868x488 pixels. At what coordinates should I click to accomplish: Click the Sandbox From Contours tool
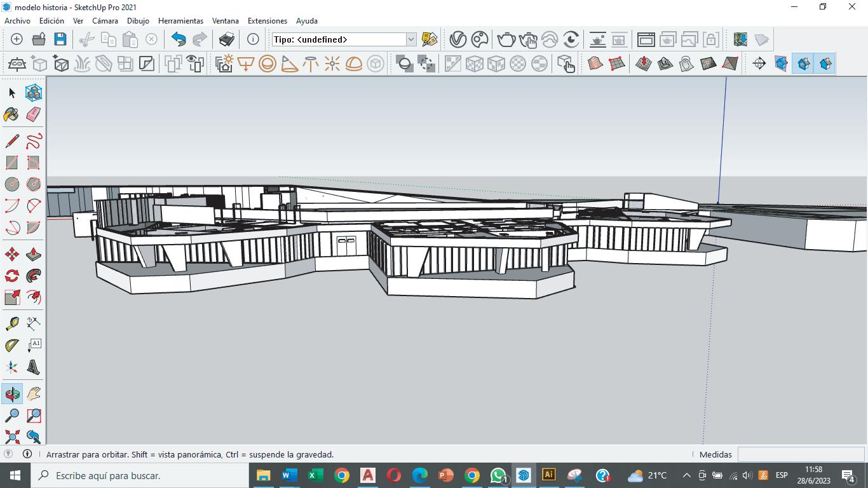(x=595, y=64)
